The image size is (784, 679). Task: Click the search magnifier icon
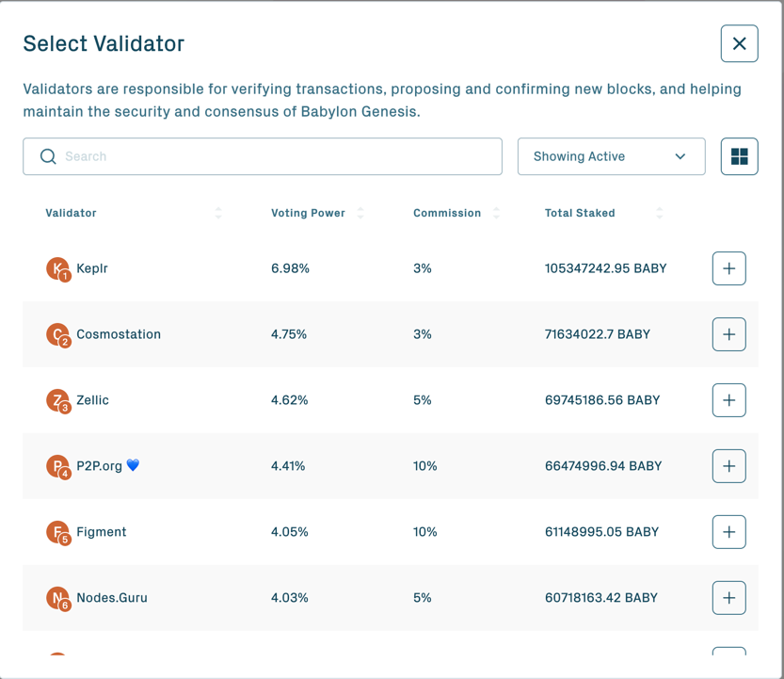coord(48,156)
